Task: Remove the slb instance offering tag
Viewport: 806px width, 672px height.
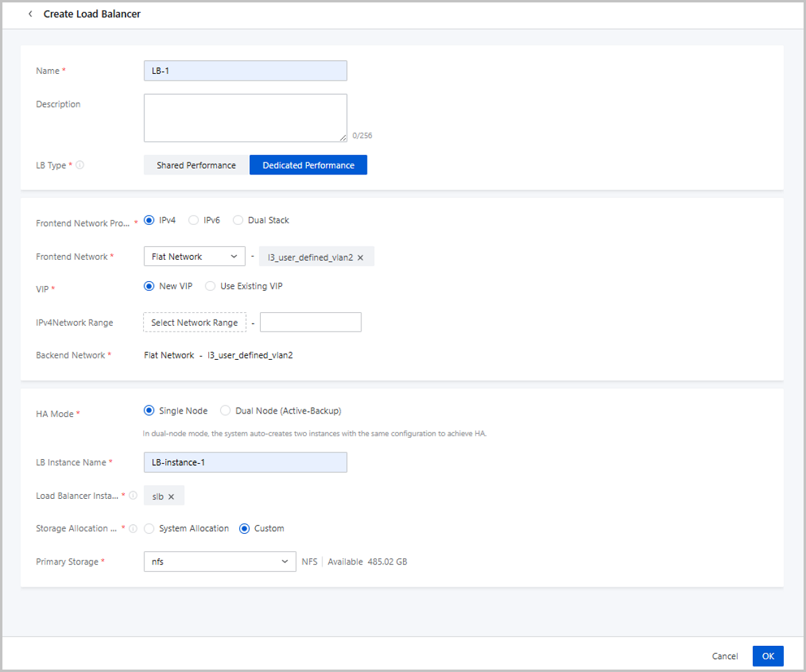Action: 171,497
